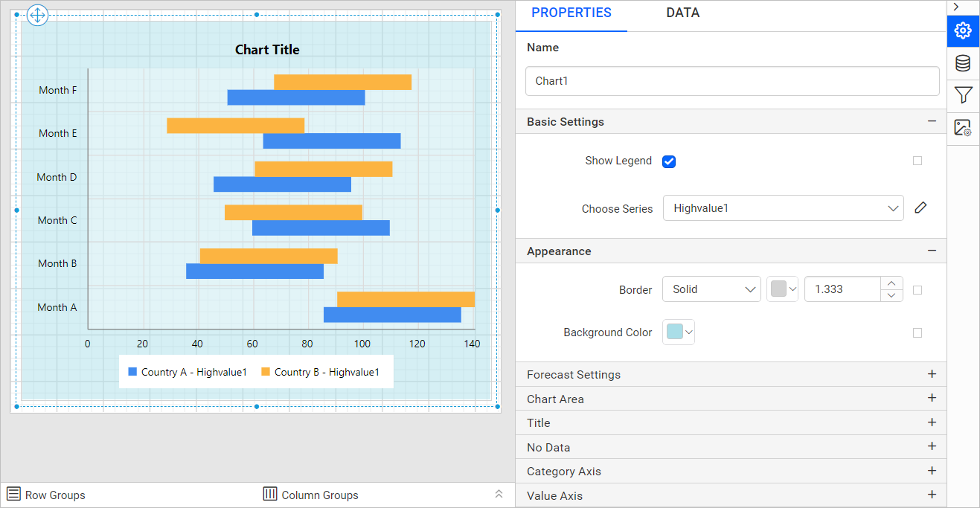Screen dimensions: 980x508
Task: Open the image settings icon in sidebar
Action: coord(963,128)
